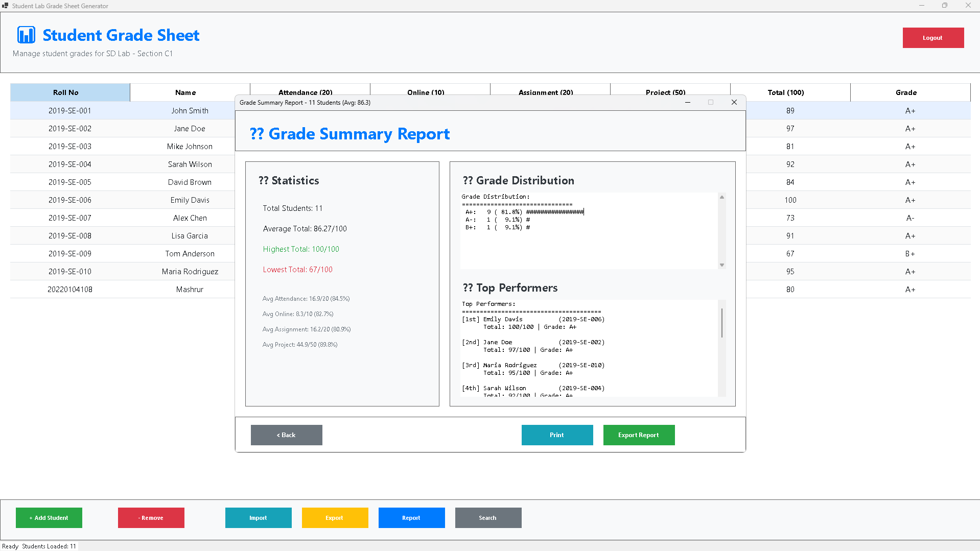Select roll number 2019-SE-001
The height and width of the screenshot is (551, 980).
click(70, 110)
